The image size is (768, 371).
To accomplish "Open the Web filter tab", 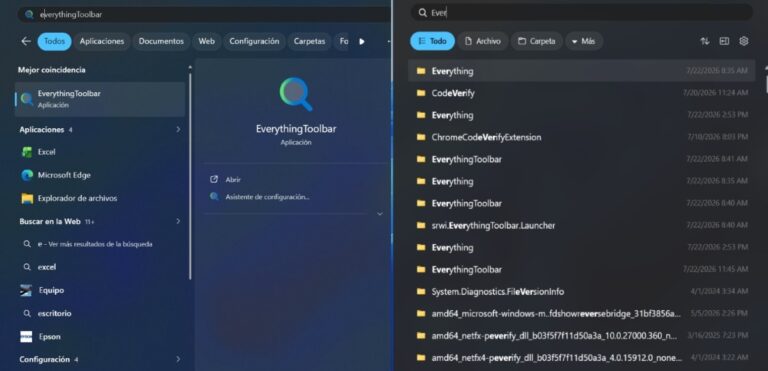I will tap(206, 41).
